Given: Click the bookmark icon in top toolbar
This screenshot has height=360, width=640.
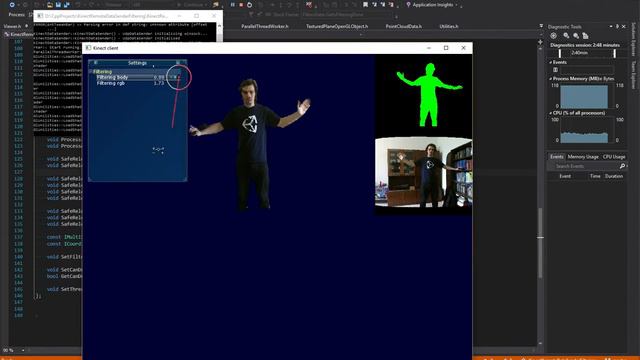Looking at the screenshot, I should tap(365, 5).
